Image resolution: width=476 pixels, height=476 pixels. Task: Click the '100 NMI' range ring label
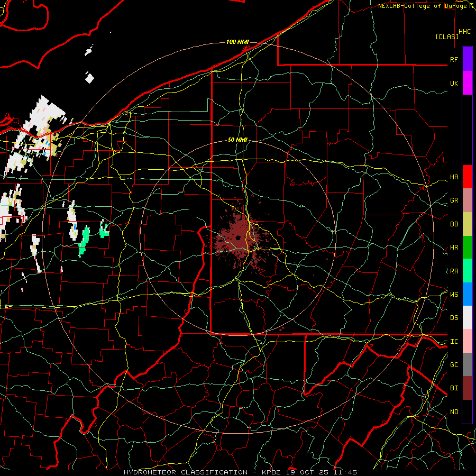(237, 42)
